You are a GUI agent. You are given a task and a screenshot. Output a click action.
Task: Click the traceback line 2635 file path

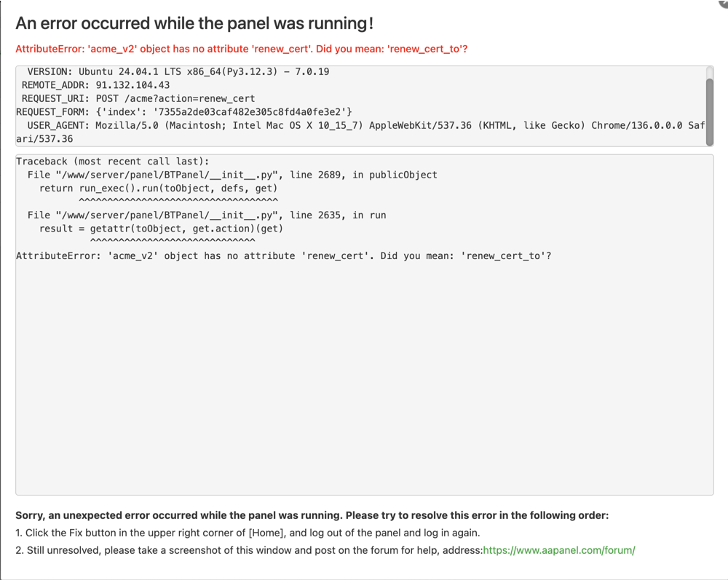pos(207,215)
